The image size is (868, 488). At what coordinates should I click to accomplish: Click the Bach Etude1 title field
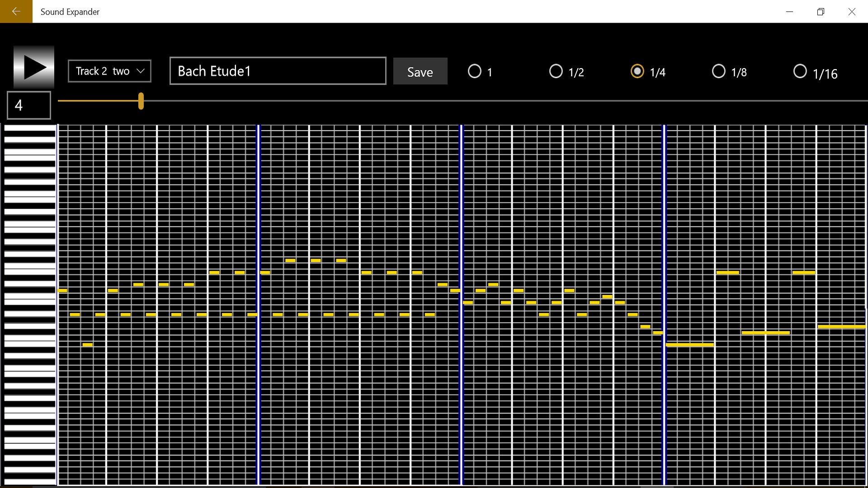point(278,71)
